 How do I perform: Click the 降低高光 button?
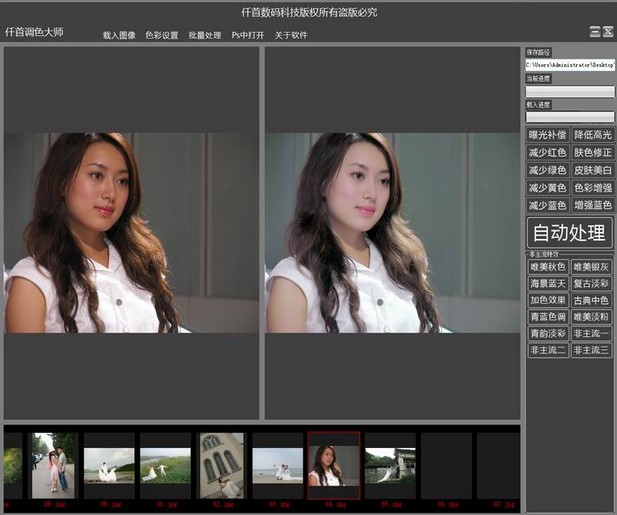click(592, 135)
